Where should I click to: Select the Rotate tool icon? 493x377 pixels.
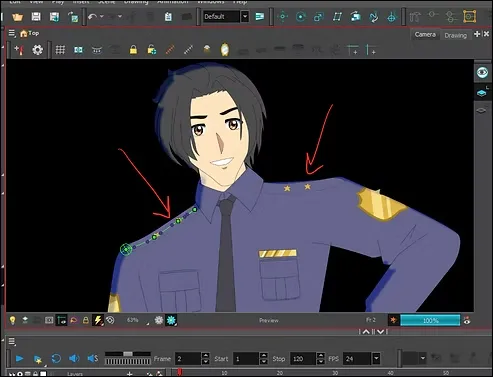tap(301, 17)
